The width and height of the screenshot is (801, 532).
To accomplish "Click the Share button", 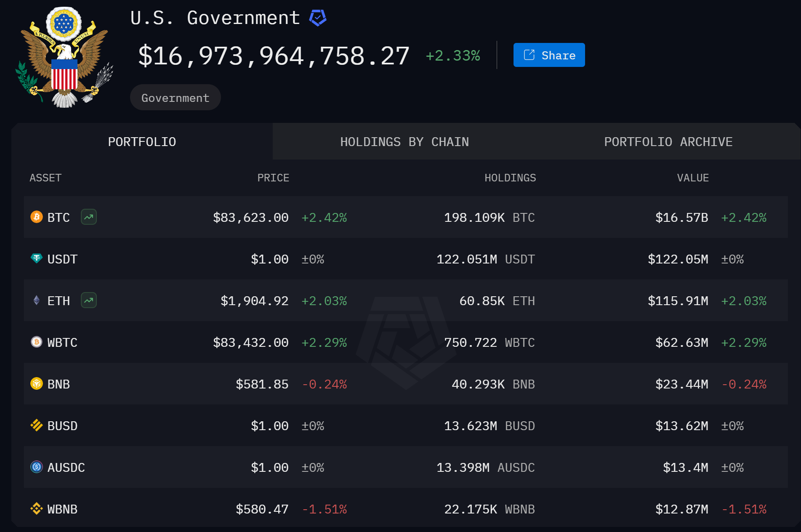I will click(549, 55).
